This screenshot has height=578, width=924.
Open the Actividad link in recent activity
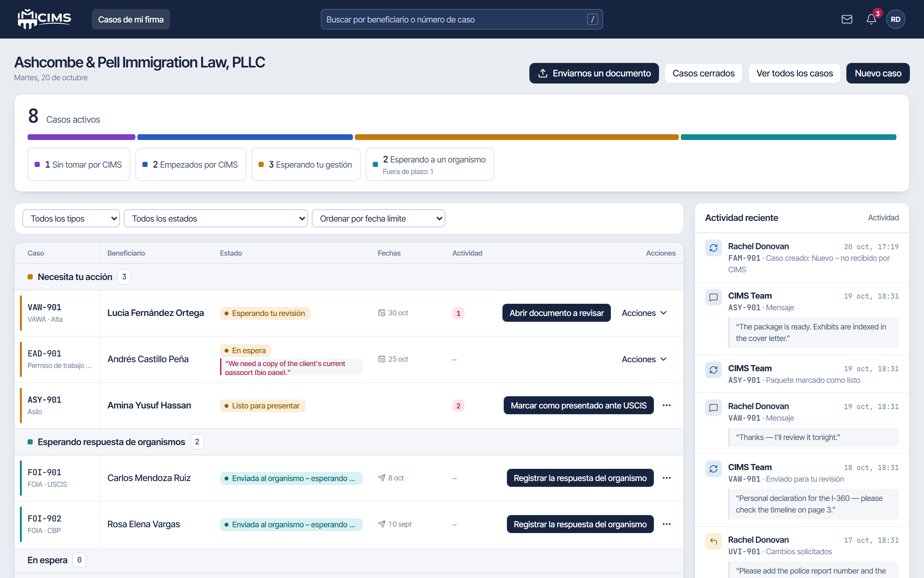click(883, 217)
